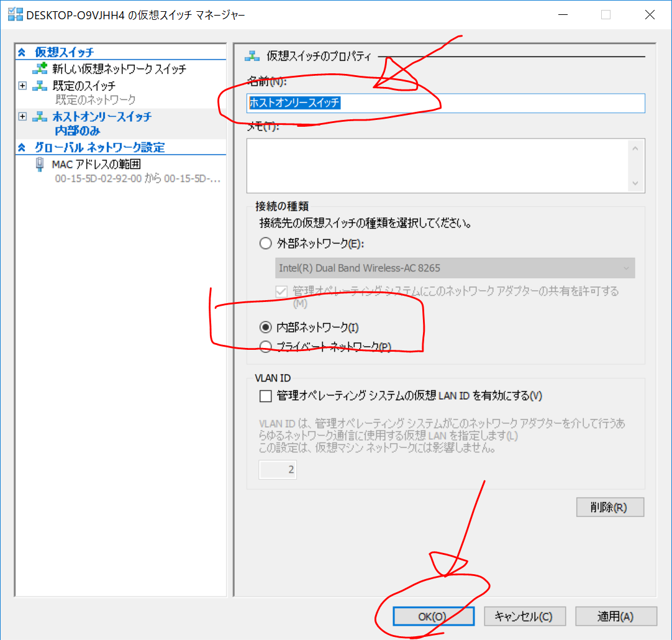Screen dimensions: 672x640
Task: Click the new virtual network switch icon
Action: pos(40,69)
